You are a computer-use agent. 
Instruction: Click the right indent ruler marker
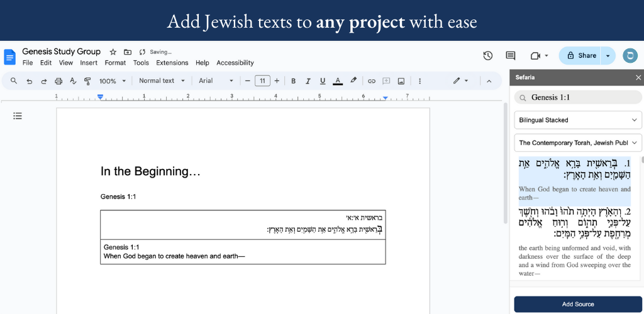point(386,98)
